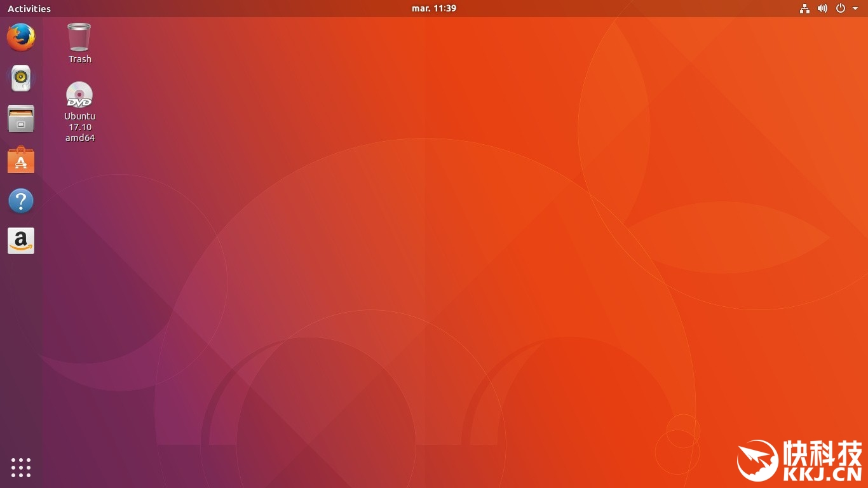Image resolution: width=868 pixels, height=488 pixels.
Task: Click the volume speaker icon in top bar
Action: [x=822, y=8]
